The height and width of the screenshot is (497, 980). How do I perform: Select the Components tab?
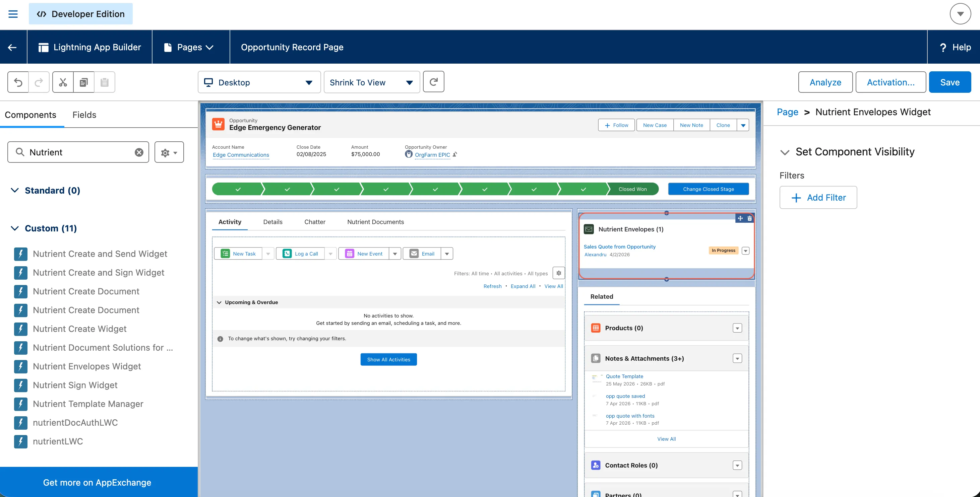[x=30, y=115]
